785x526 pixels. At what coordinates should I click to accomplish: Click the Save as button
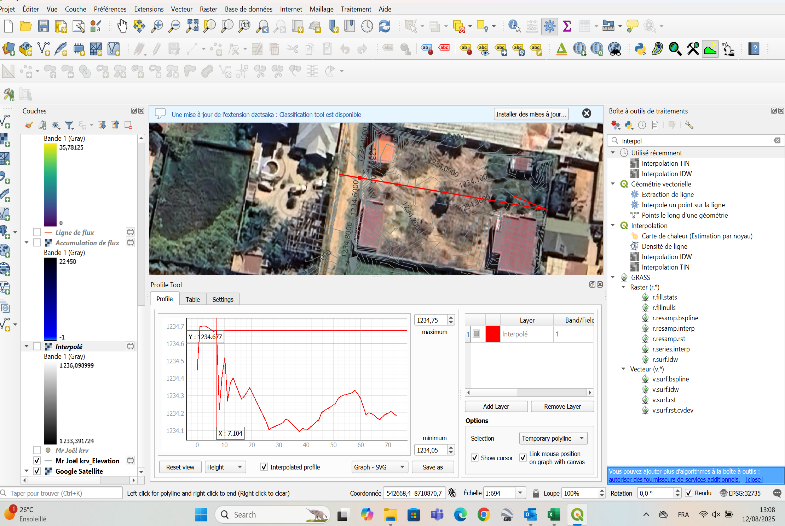tap(433, 467)
